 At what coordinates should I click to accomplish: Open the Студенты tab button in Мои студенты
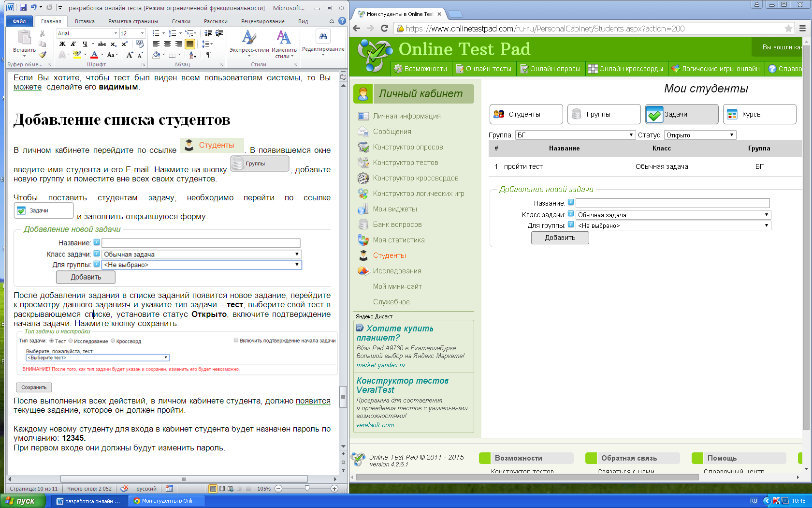point(526,114)
